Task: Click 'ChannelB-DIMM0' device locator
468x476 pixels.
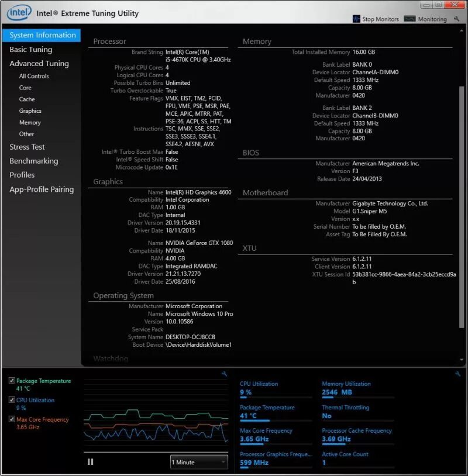Action: click(x=375, y=116)
